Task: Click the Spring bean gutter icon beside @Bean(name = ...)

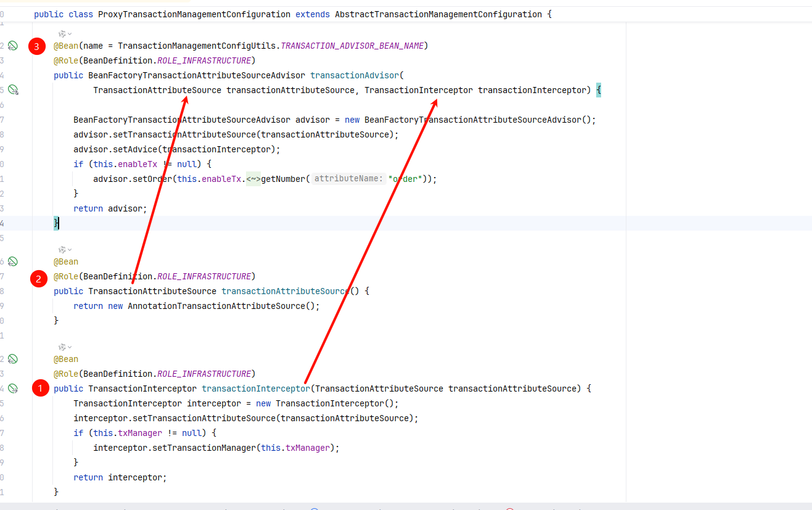Action: (x=12, y=46)
